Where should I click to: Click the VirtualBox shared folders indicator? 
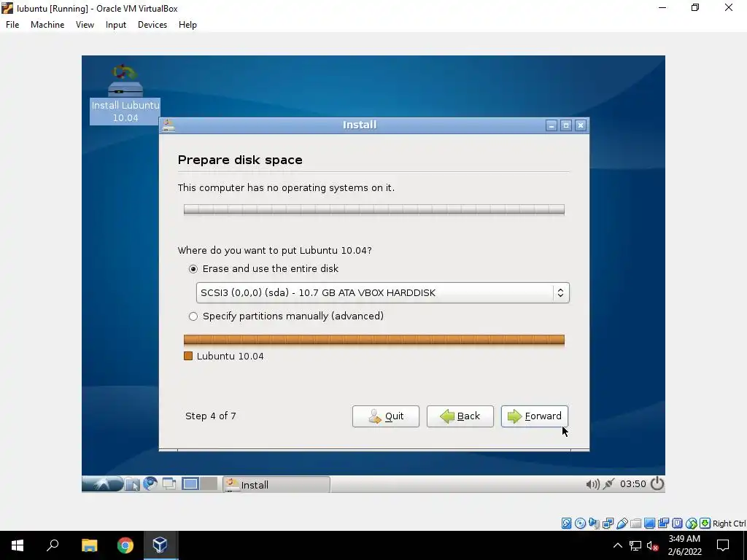pos(635,524)
